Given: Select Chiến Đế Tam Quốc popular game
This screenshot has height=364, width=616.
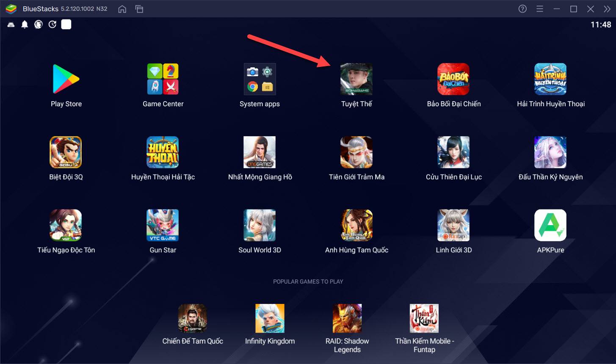Looking at the screenshot, I should pyautogui.click(x=193, y=318).
